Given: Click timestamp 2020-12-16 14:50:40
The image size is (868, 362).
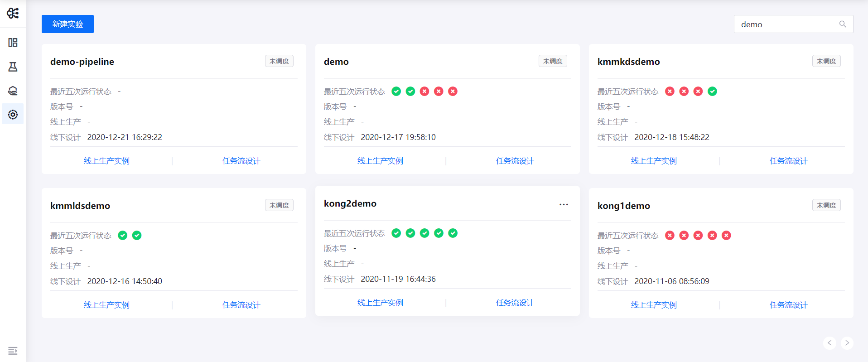Looking at the screenshot, I should pyautogui.click(x=125, y=281).
